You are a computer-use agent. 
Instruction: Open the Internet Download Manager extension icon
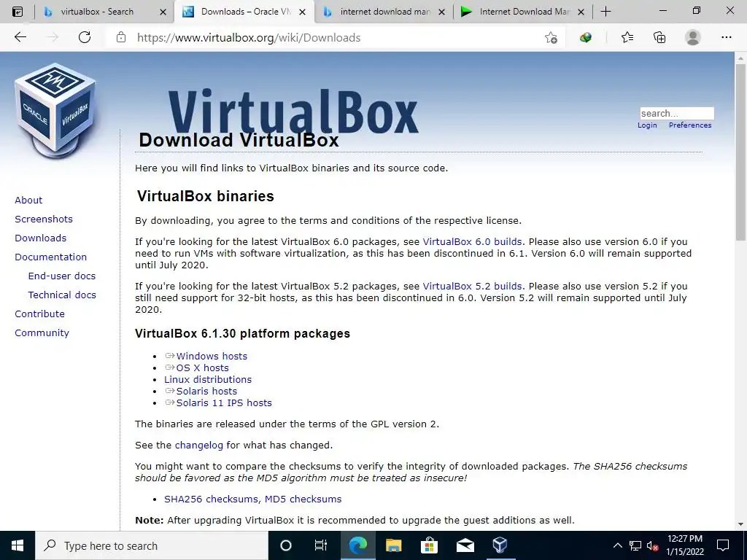point(586,38)
